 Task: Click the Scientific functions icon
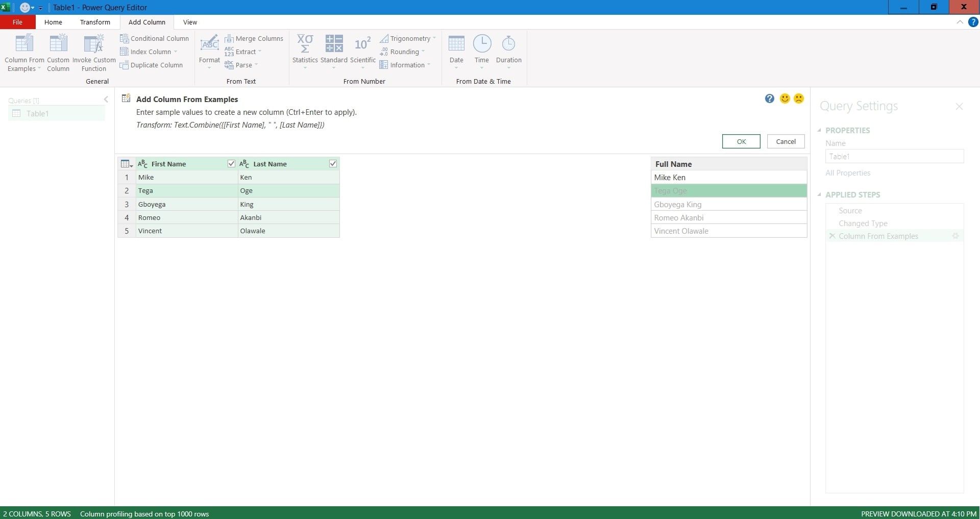[x=362, y=44]
